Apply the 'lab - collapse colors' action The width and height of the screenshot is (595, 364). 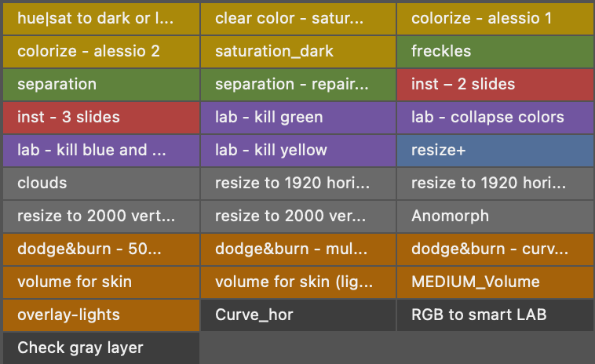[495, 117]
